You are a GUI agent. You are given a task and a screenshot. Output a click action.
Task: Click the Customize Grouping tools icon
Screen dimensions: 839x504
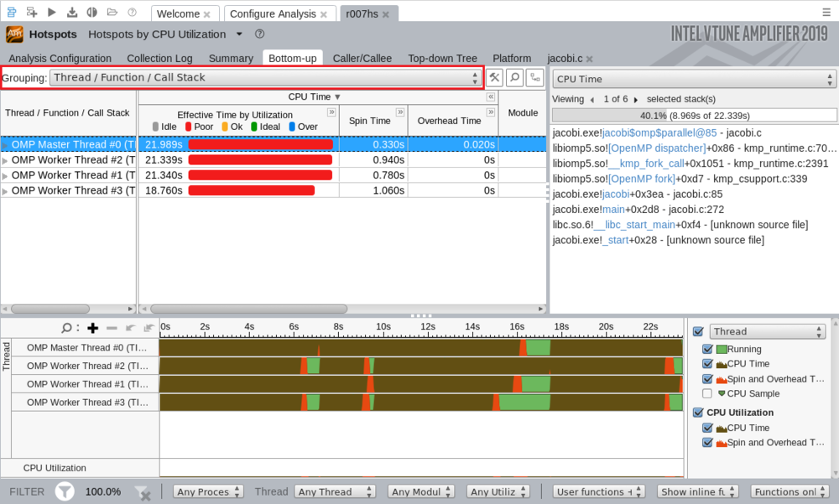pyautogui.click(x=494, y=77)
